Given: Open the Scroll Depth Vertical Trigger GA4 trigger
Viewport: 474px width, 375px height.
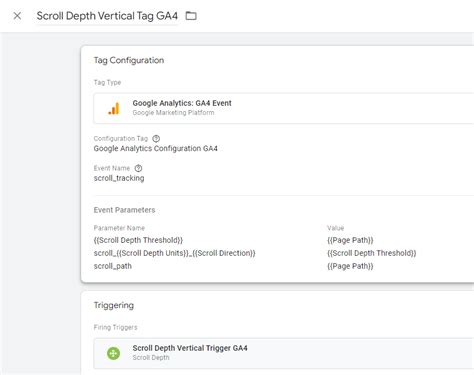Looking at the screenshot, I should pyautogui.click(x=284, y=353).
